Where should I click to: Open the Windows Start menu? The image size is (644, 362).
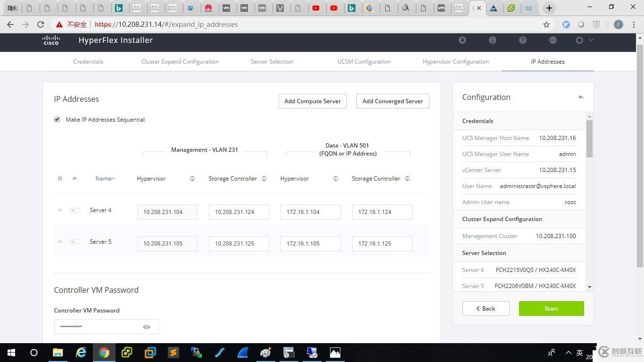click(x=11, y=353)
